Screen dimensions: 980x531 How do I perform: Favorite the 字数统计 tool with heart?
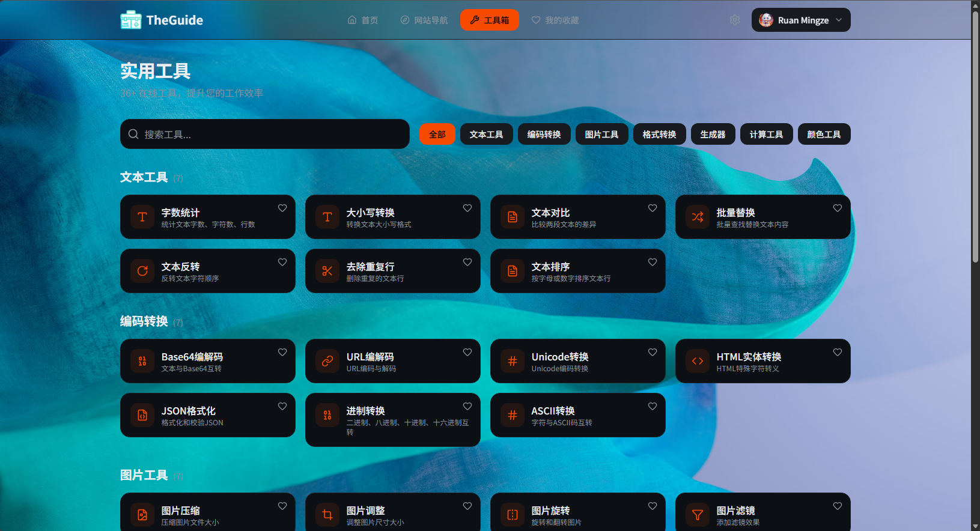pyautogui.click(x=282, y=208)
